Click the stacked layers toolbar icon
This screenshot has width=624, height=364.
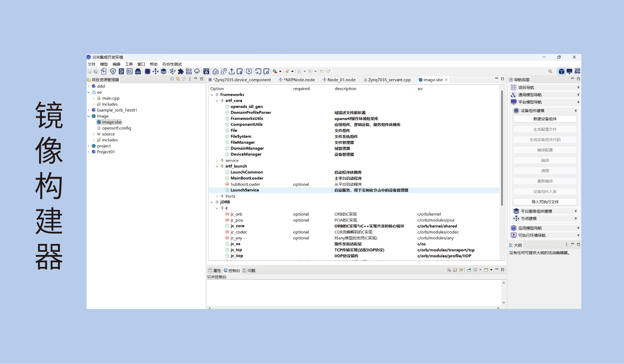(x=164, y=72)
